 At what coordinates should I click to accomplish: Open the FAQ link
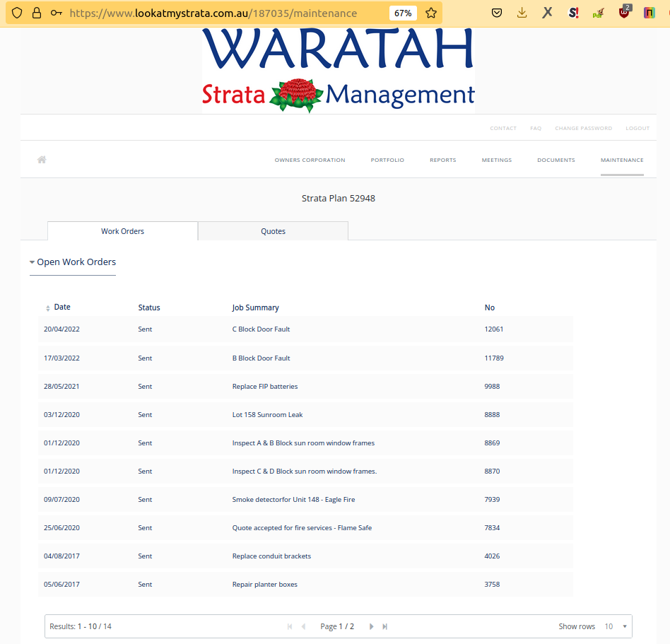[x=536, y=128]
